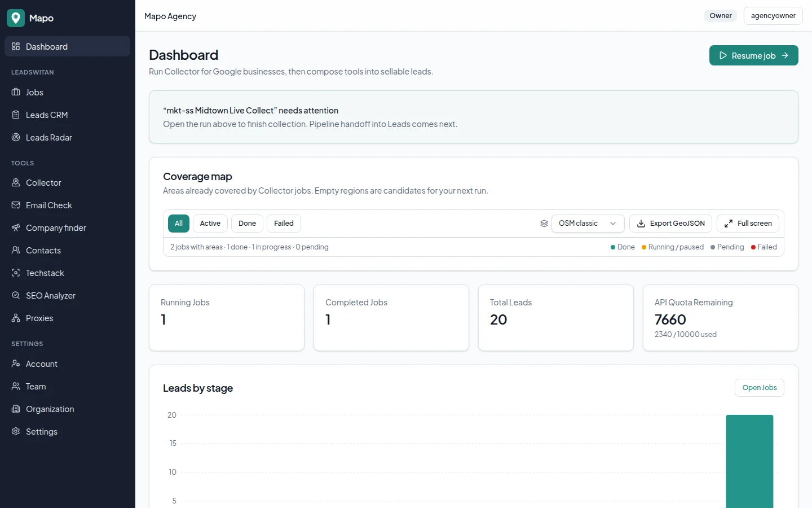Click the play icon on Resume job
Screen dimensions: 812x508
pyautogui.click(x=723, y=55)
